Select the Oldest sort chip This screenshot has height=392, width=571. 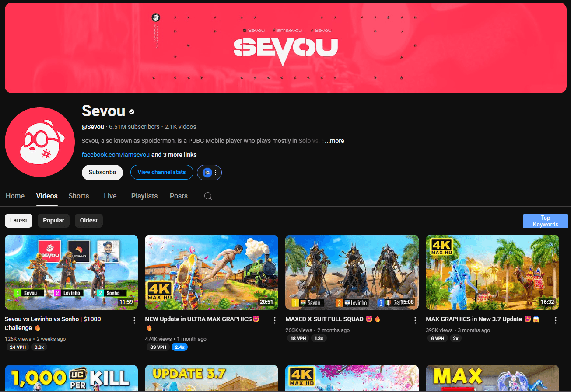[x=89, y=221]
